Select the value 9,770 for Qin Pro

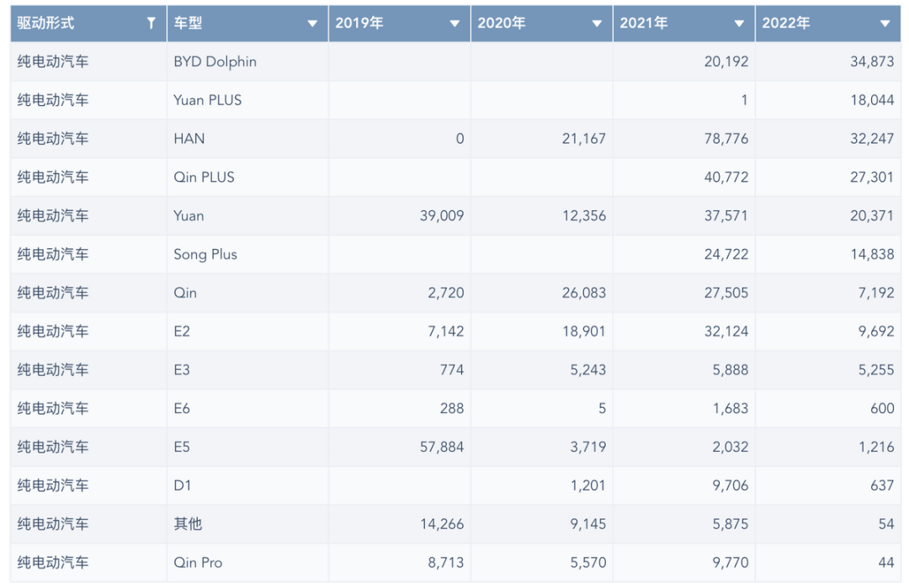click(731, 563)
